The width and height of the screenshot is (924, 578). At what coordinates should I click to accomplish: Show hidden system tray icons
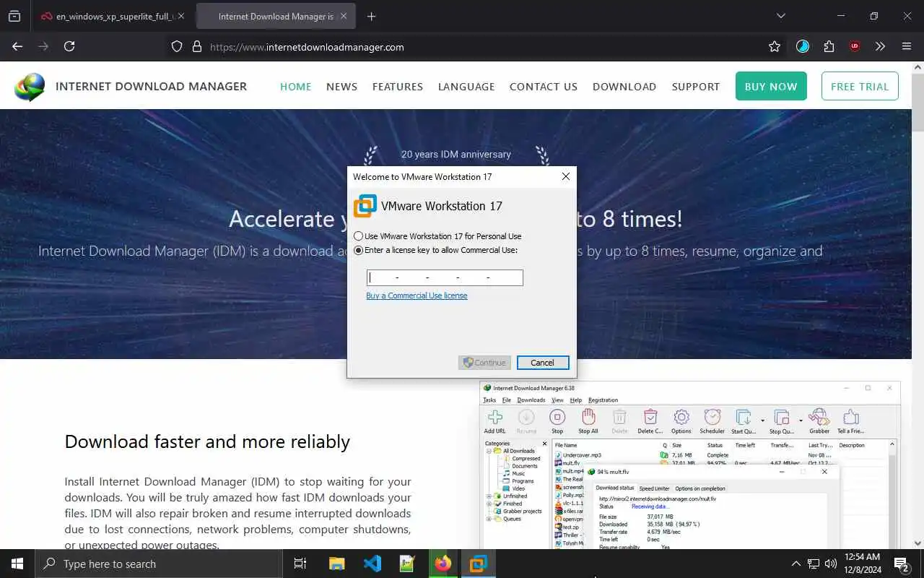click(x=796, y=564)
